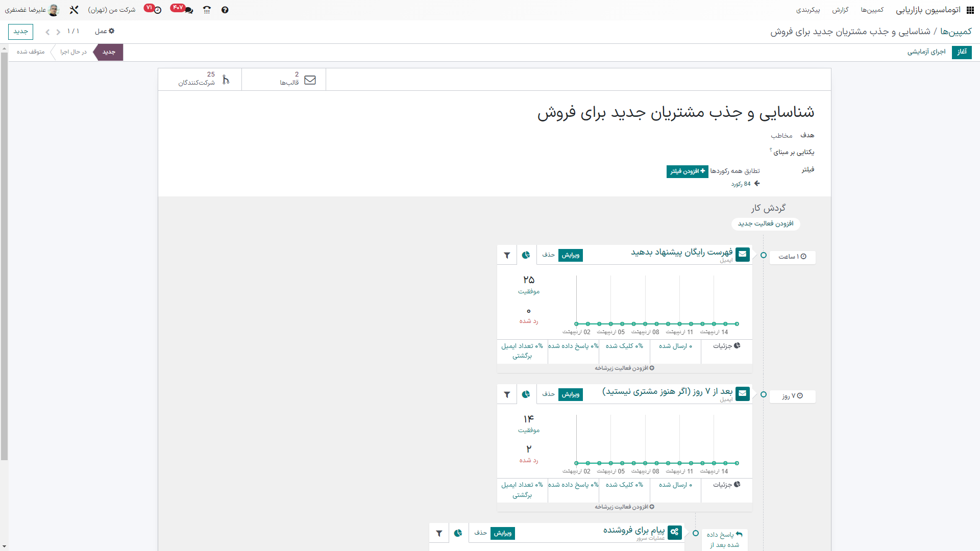Open the Action gear dropdown
The height and width of the screenshot is (551, 980).
(105, 32)
